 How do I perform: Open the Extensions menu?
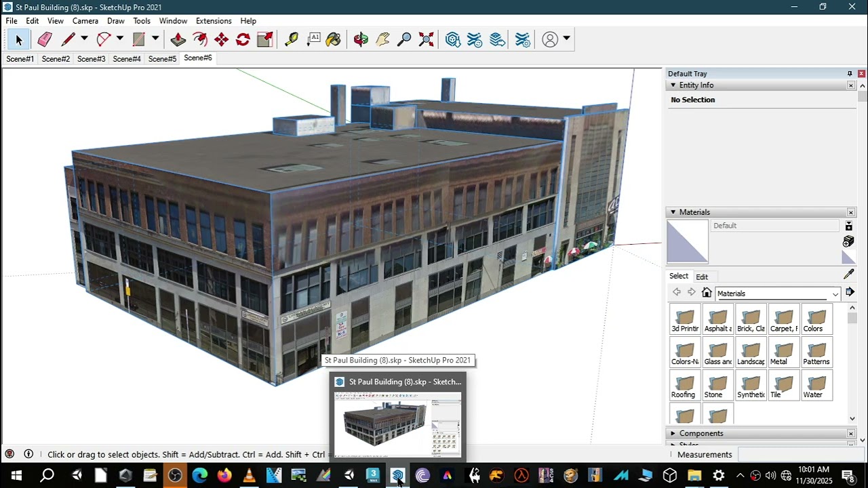214,21
